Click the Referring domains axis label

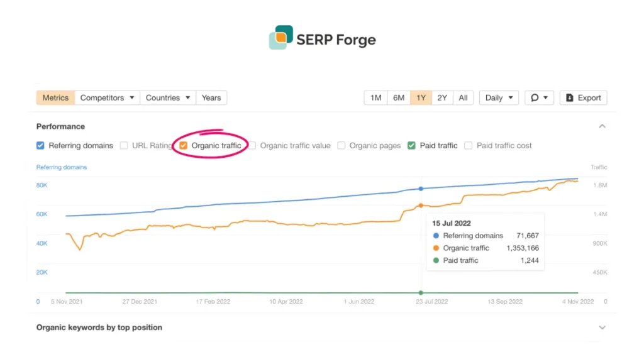point(62,167)
